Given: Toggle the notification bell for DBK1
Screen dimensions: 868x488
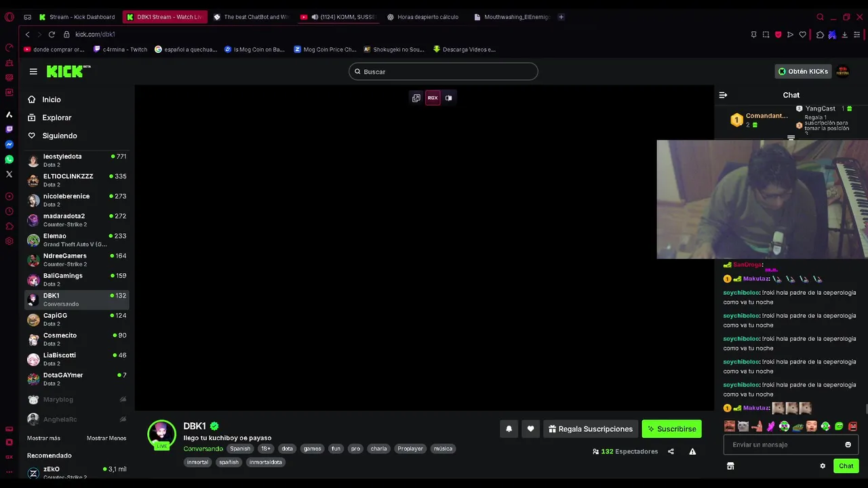Looking at the screenshot, I should [509, 429].
